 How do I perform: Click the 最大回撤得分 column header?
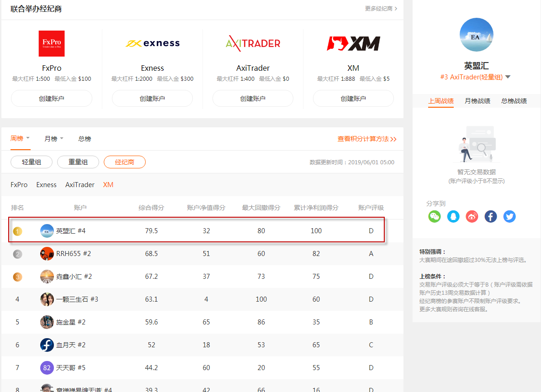[261, 208]
